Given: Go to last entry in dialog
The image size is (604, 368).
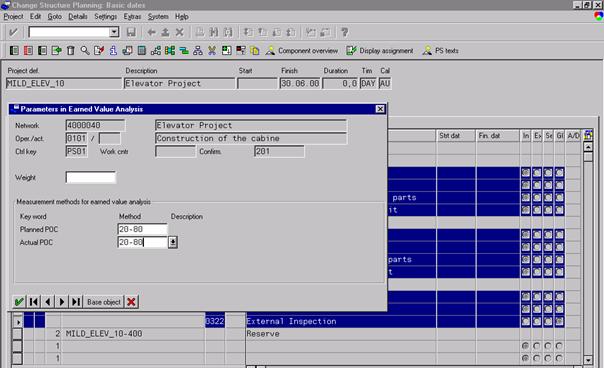Looking at the screenshot, I should tap(76, 302).
